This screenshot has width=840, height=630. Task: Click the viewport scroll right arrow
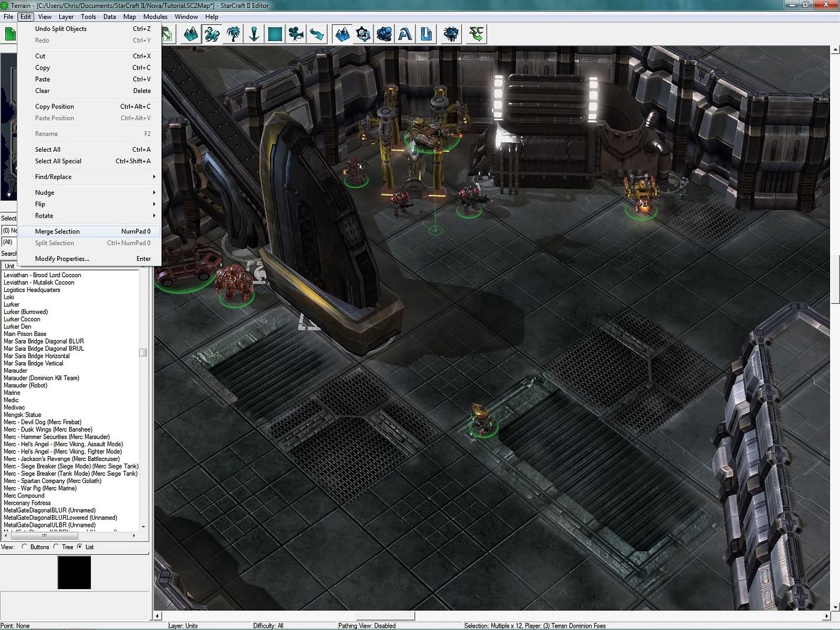tap(826, 615)
